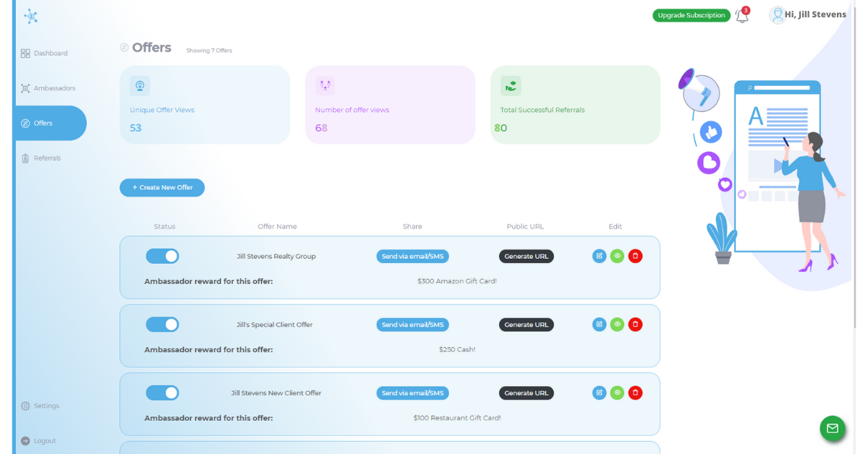
Task: Edit the Jill Stevens New Client Offer
Action: click(x=599, y=393)
